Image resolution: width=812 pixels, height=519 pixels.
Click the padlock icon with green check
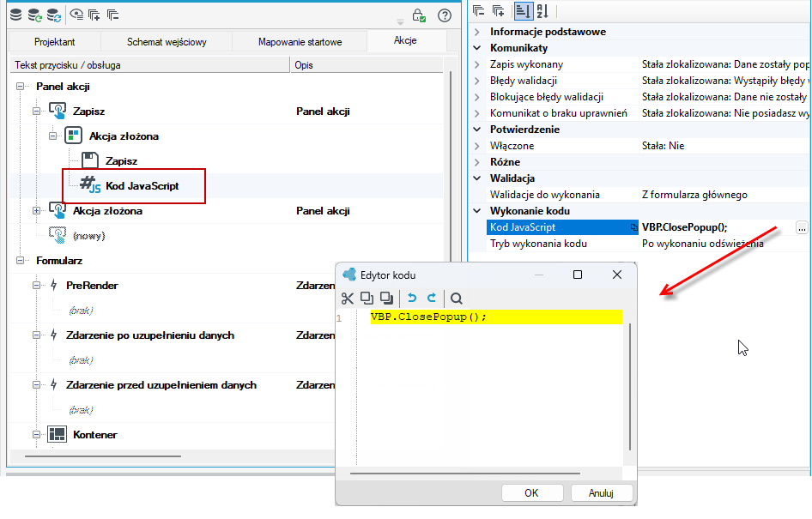click(418, 15)
